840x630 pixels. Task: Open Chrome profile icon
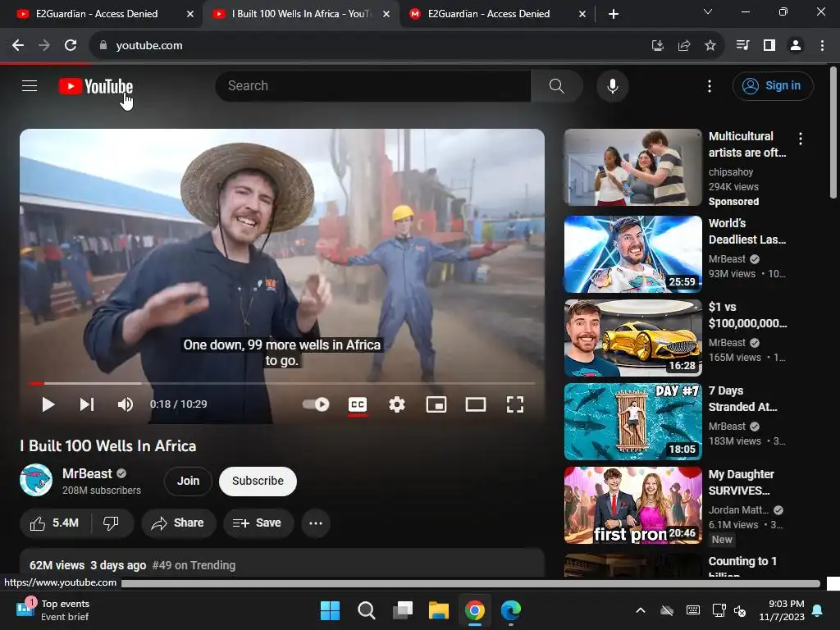coord(796,46)
